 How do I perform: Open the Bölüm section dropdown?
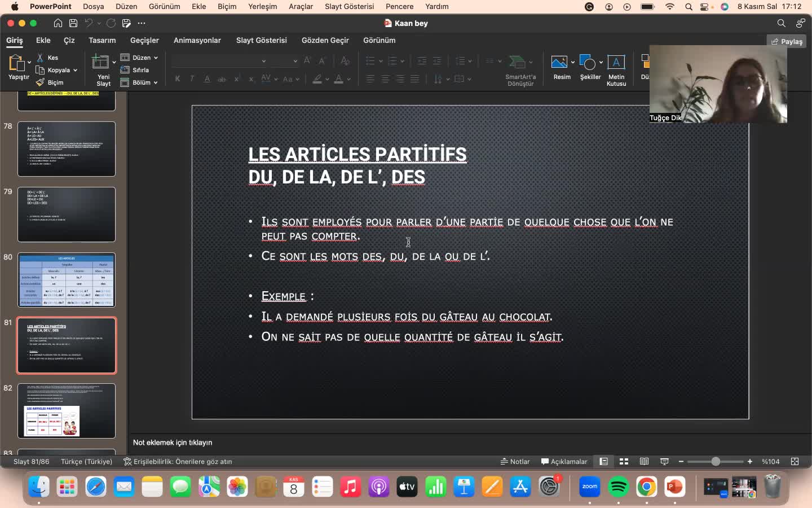(139, 82)
